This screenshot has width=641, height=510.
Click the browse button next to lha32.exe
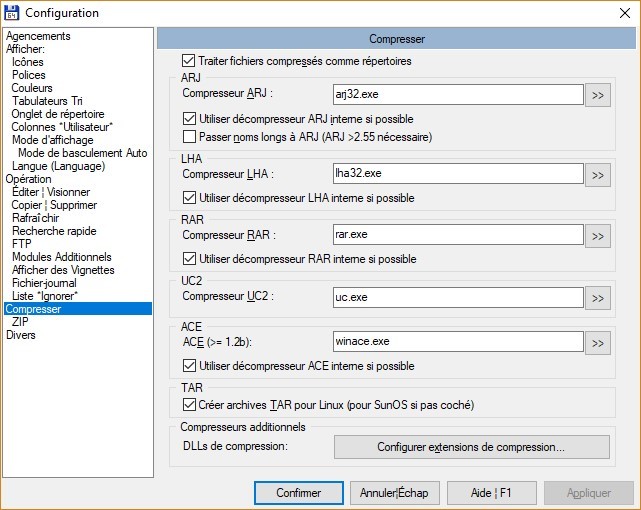click(598, 175)
